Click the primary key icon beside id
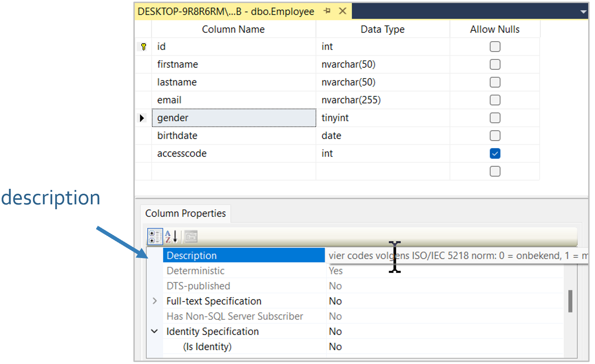 click(x=143, y=47)
